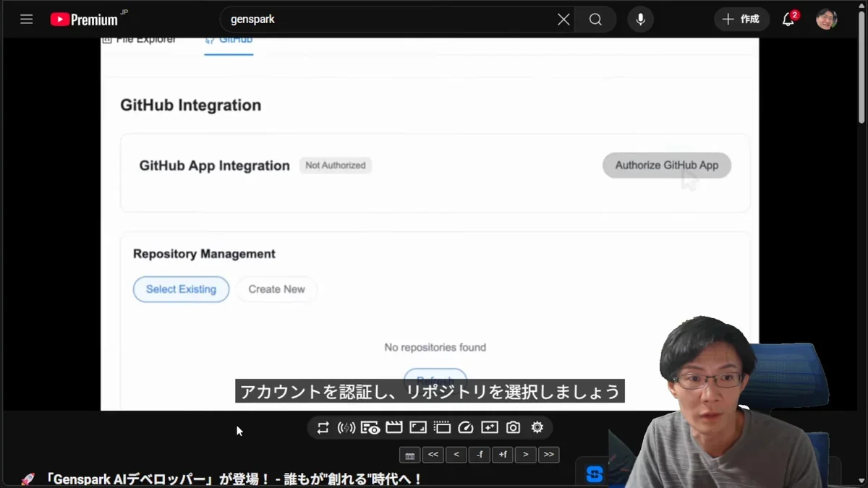Click the GitHub App Integration label
The image size is (868, 488).
point(214,166)
